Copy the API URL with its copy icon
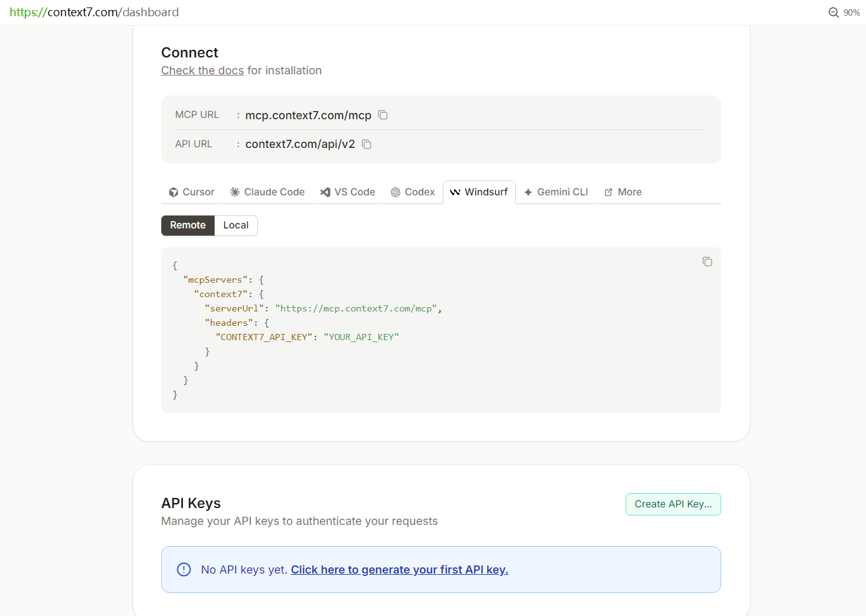866x616 pixels. [x=367, y=144]
